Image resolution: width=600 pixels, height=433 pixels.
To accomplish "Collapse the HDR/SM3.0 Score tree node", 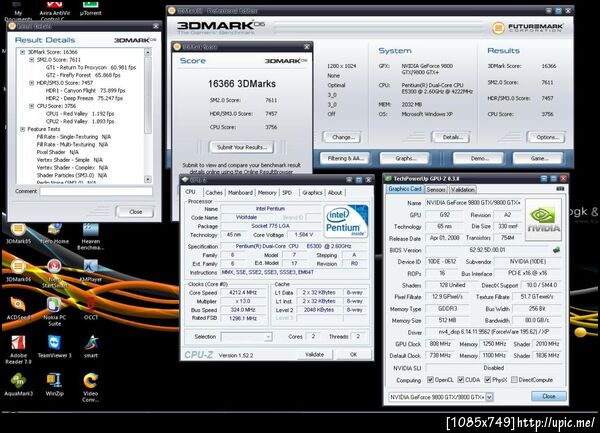I will (x=32, y=83).
